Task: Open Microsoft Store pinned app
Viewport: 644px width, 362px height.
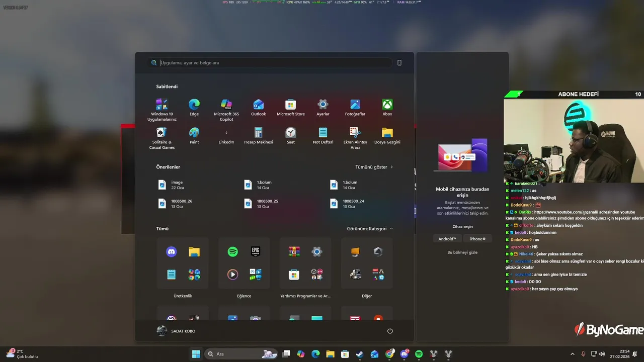Action: pos(291,108)
